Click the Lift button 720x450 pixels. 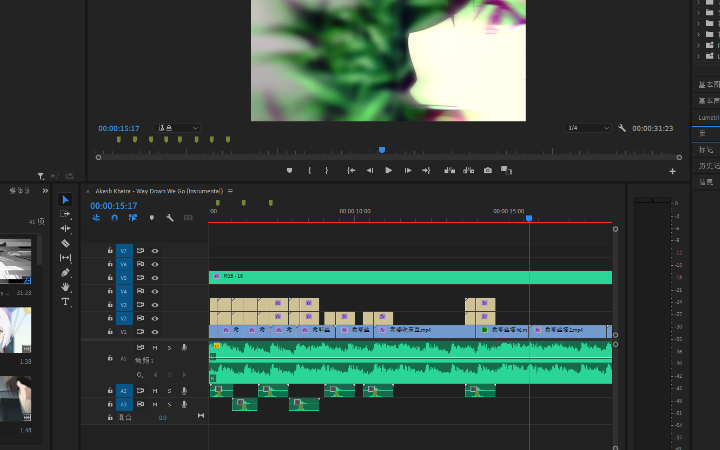(x=450, y=170)
